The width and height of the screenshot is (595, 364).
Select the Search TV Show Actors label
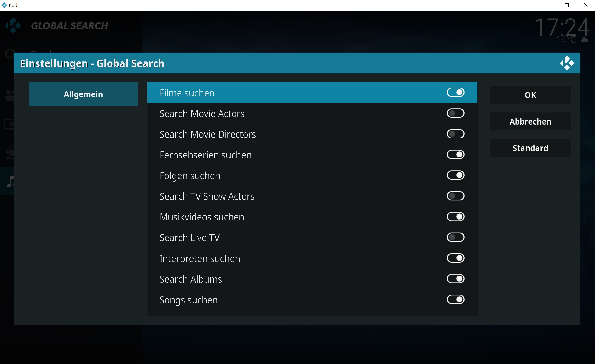click(207, 196)
